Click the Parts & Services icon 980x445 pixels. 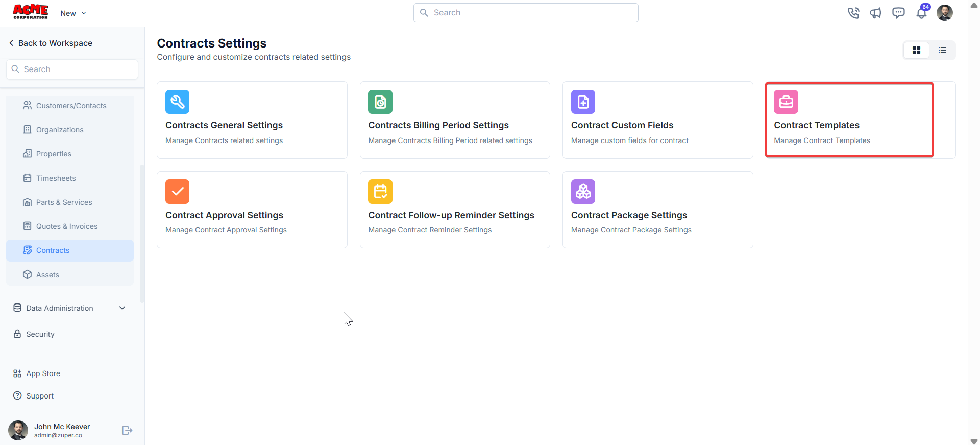28,202
